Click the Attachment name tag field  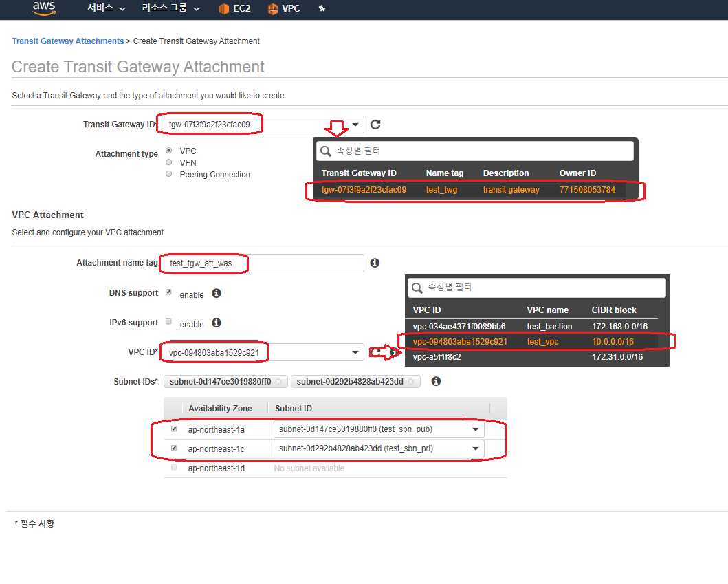pos(264,263)
